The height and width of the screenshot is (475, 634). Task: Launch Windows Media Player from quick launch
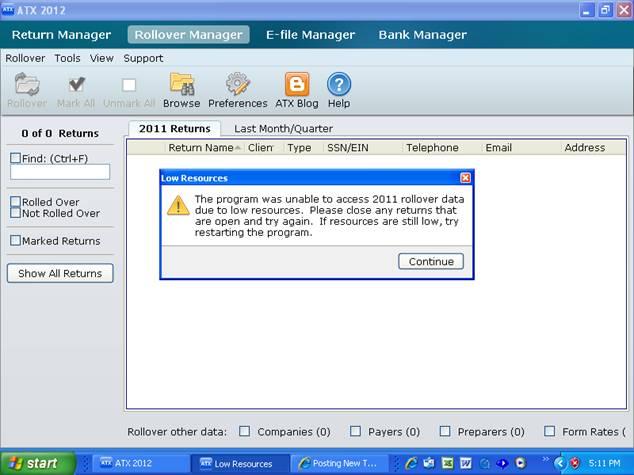pyautogui.click(x=520, y=463)
